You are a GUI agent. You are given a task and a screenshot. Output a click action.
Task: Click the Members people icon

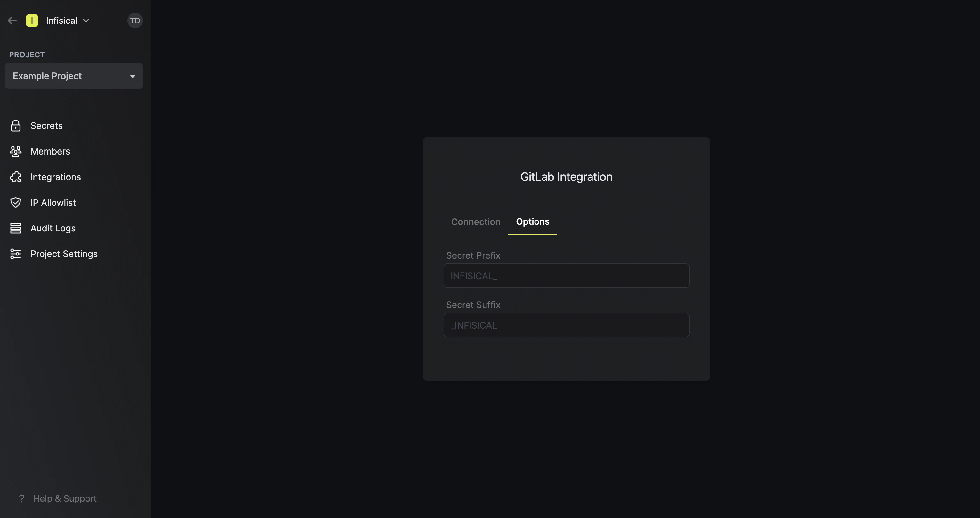pos(16,151)
